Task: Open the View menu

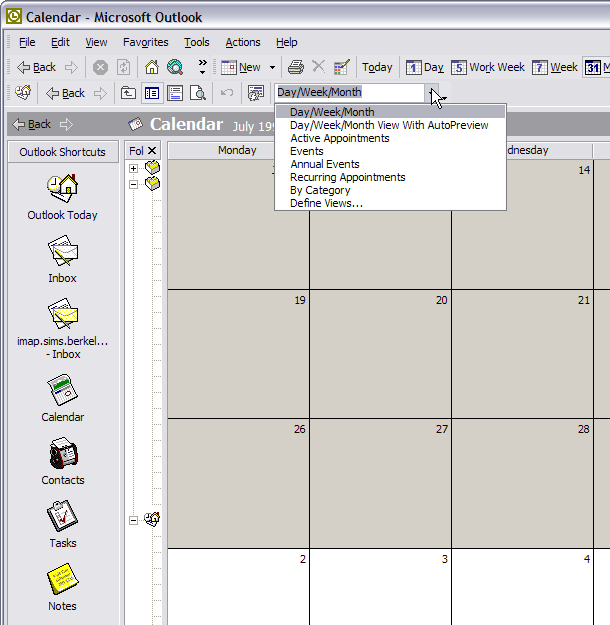Action: pyautogui.click(x=96, y=42)
